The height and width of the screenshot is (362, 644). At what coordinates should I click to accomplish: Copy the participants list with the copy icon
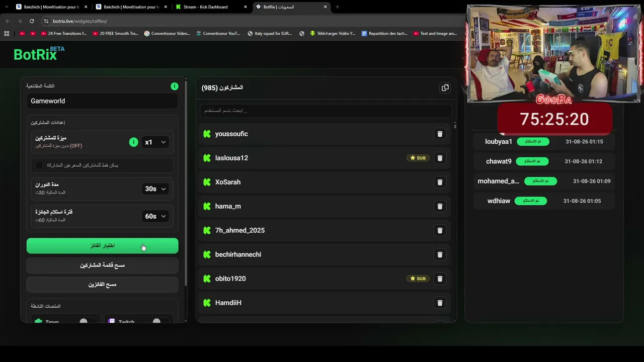click(445, 88)
